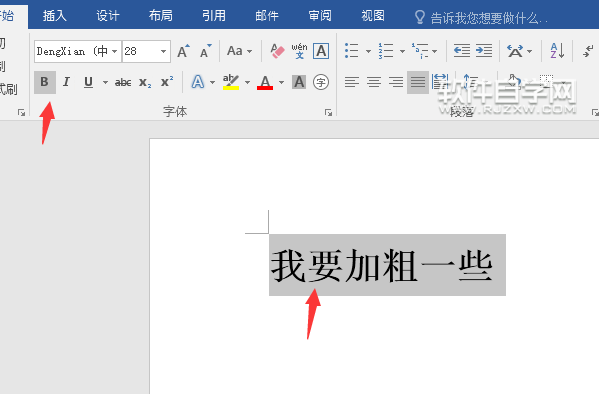Apply yellow text highlight color
The image size is (599, 394).
tap(231, 82)
